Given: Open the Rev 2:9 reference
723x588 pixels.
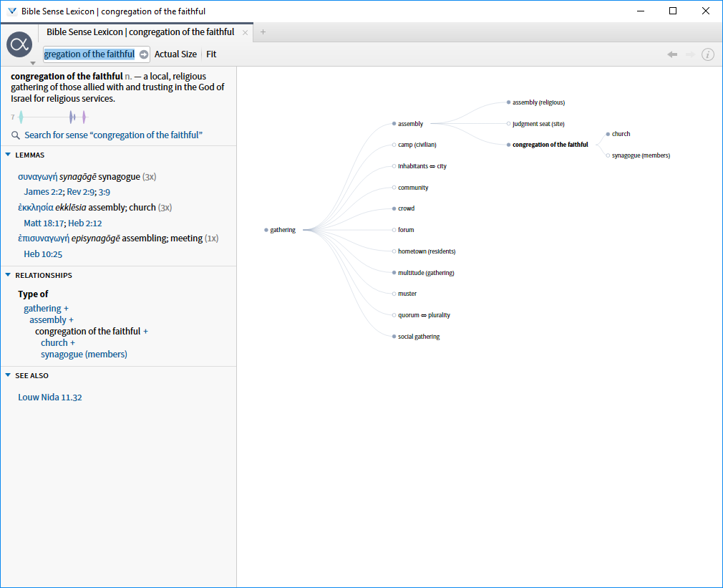Looking at the screenshot, I should (x=81, y=193).
